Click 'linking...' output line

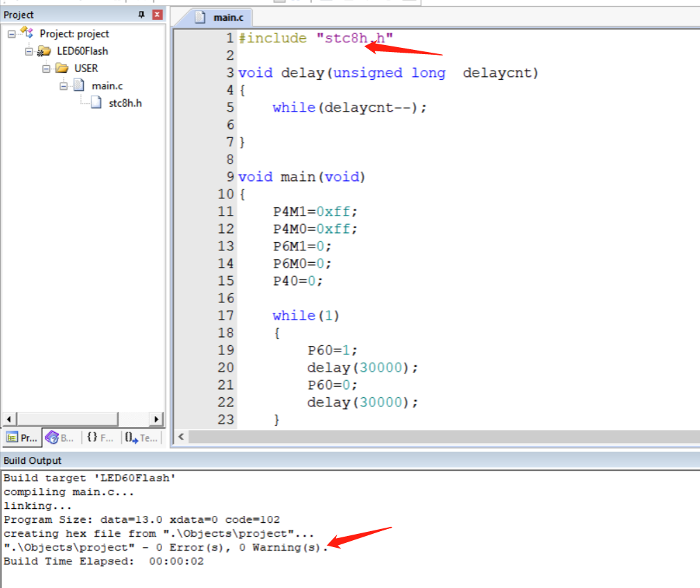click(x=37, y=505)
